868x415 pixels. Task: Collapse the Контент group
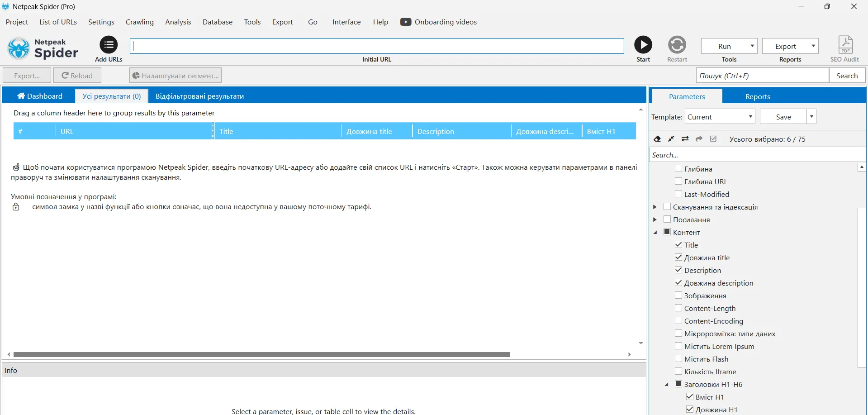[x=655, y=232]
